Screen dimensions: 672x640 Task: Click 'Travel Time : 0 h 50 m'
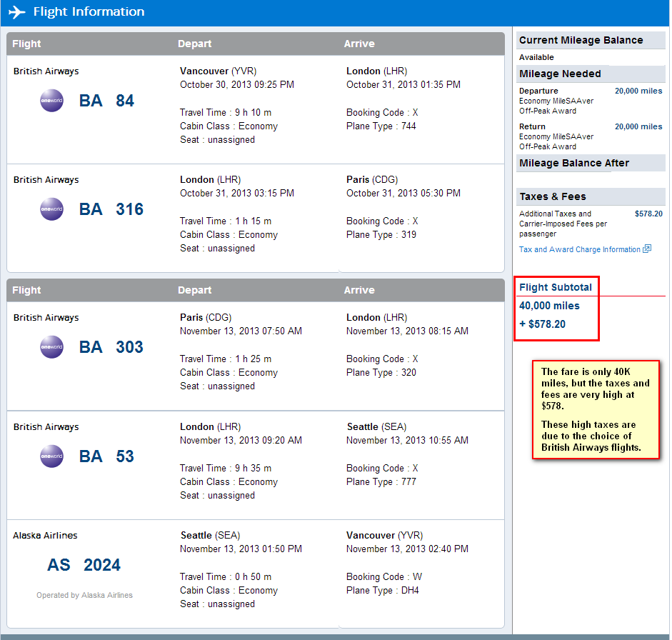pos(226,577)
